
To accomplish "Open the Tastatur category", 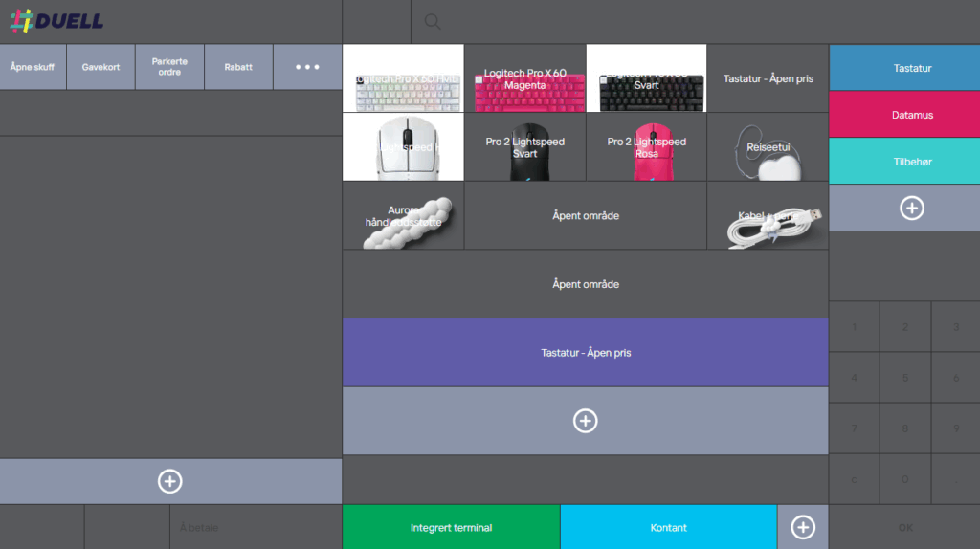I will pos(904,68).
